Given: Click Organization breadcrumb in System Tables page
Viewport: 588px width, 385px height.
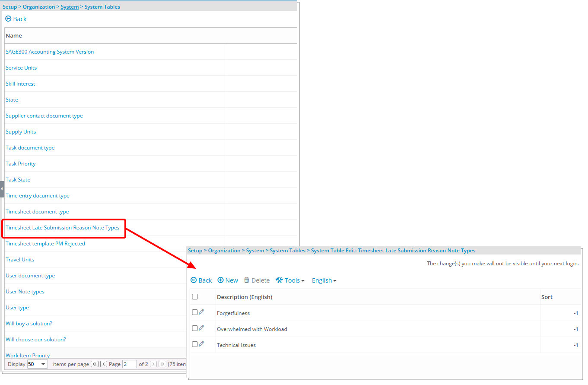Looking at the screenshot, I should pyautogui.click(x=39, y=7).
